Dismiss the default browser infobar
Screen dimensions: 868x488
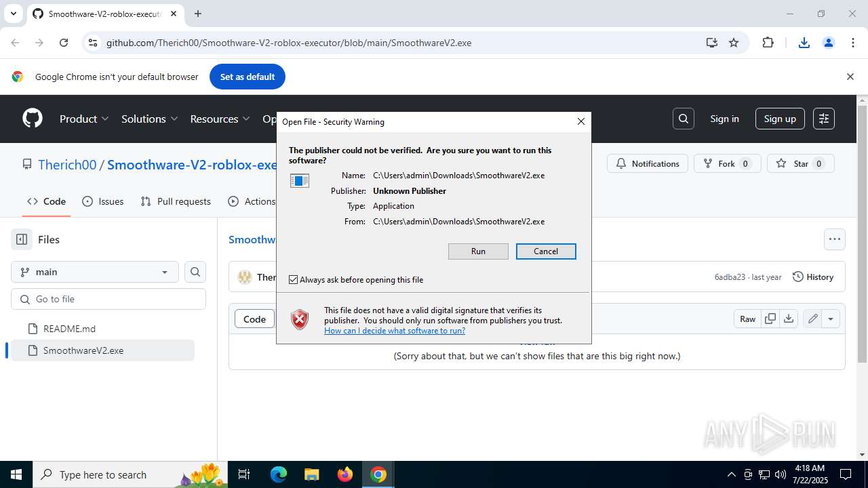pyautogui.click(x=850, y=77)
